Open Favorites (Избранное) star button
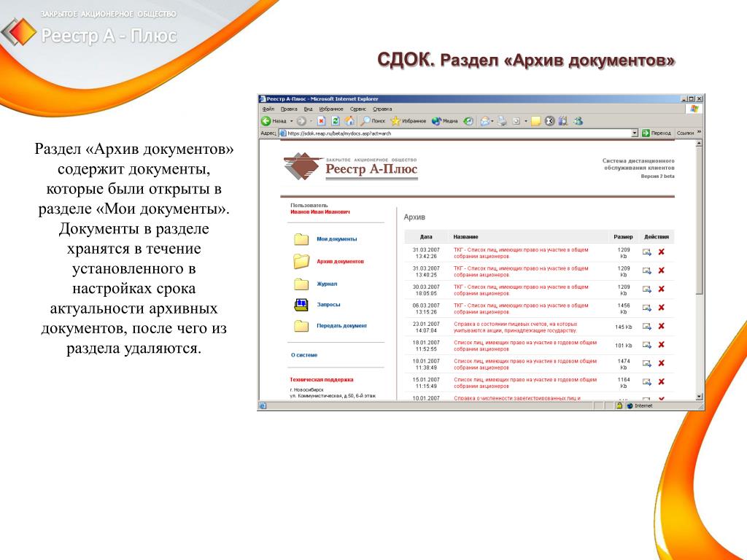747x560 pixels. pyautogui.click(x=409, y=121)
